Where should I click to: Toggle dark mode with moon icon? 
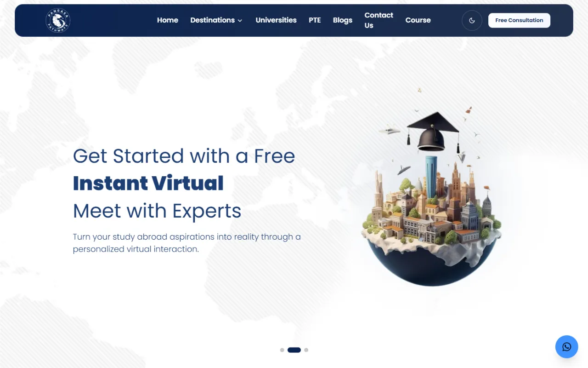(472, 20)
